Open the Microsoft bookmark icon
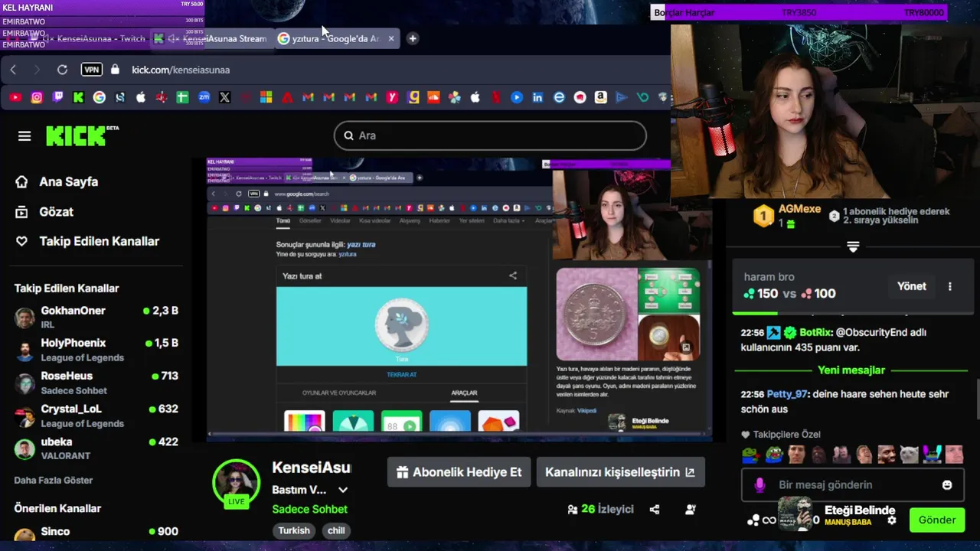 tap(266, 97)
